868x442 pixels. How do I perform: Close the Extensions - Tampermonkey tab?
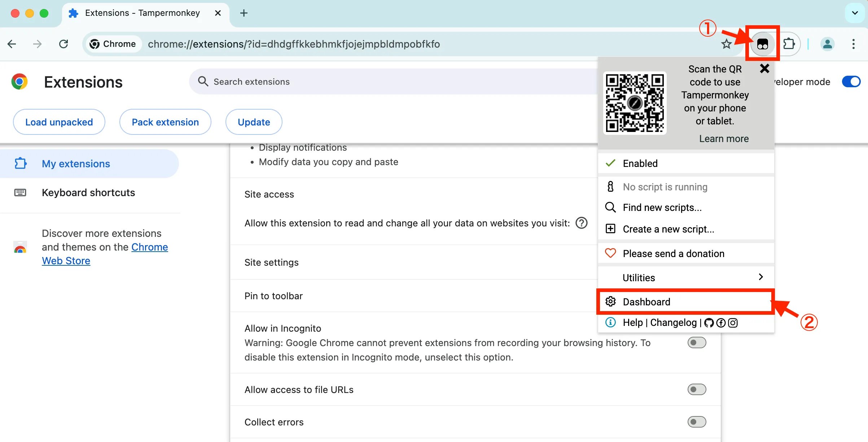pos(218,13)
